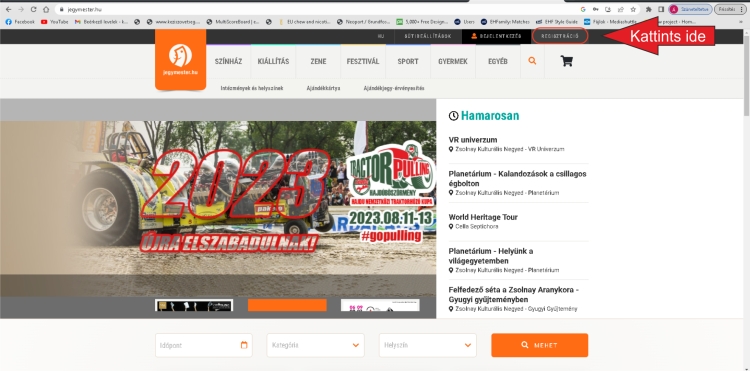The width and height of the screenshot is (750, 371).
Task: Expand the Kategória dropdown
Action: [315, 345]
